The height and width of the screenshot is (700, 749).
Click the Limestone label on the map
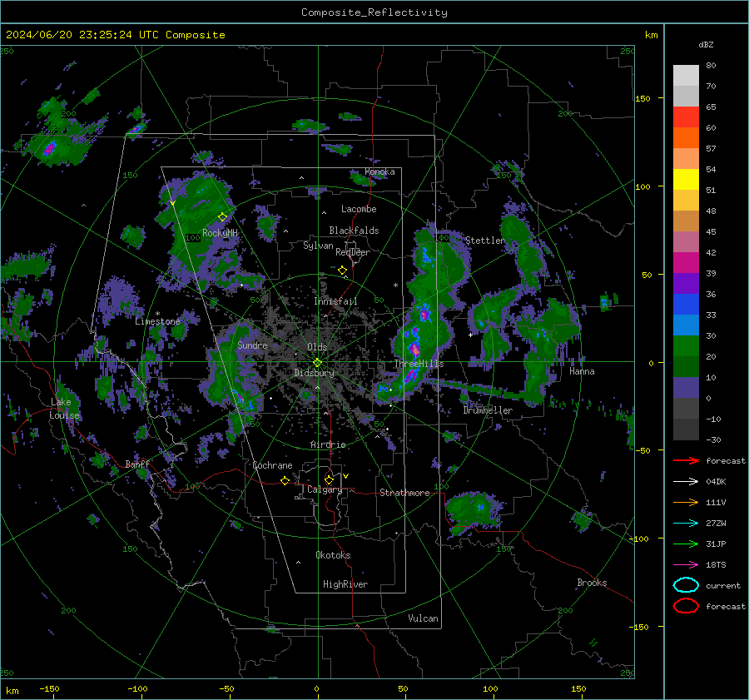(157, 321)
